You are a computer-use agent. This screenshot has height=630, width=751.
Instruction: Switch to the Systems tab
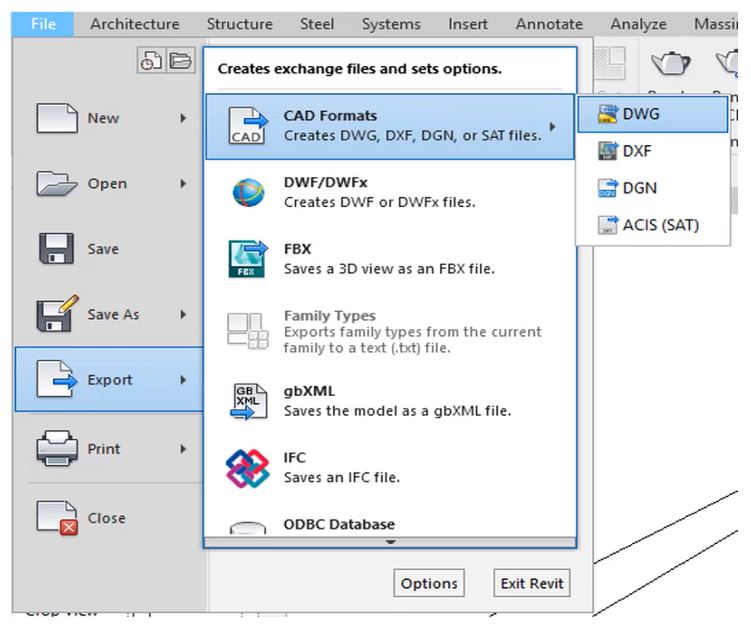click(391, 24)
